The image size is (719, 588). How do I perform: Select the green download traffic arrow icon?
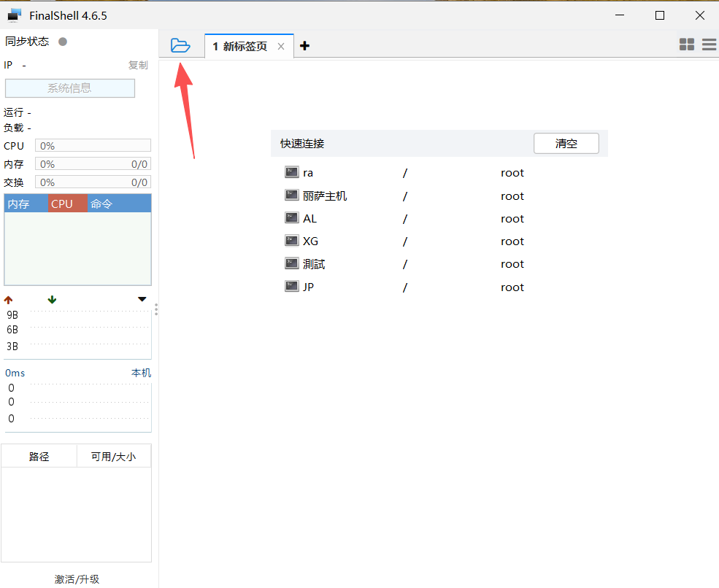[x=51, y=299]
